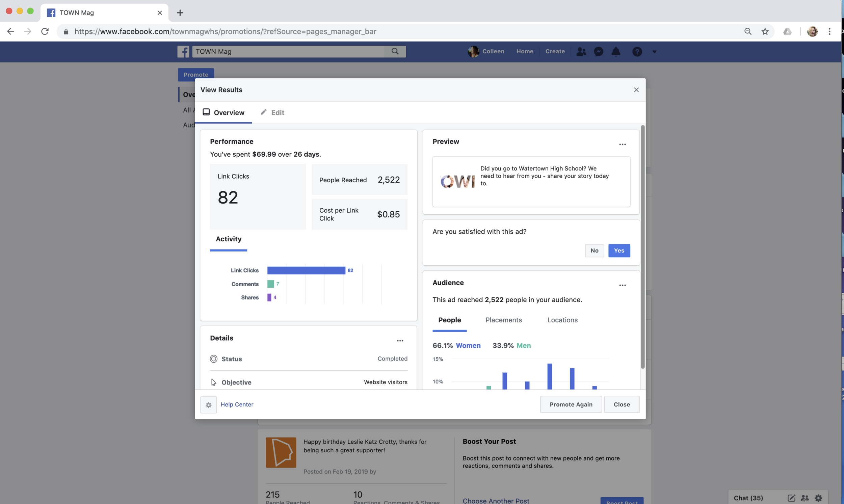This screenshot has height=504, width=844.
Task: Open a new browser tab
Action: [x=180, y=13]
